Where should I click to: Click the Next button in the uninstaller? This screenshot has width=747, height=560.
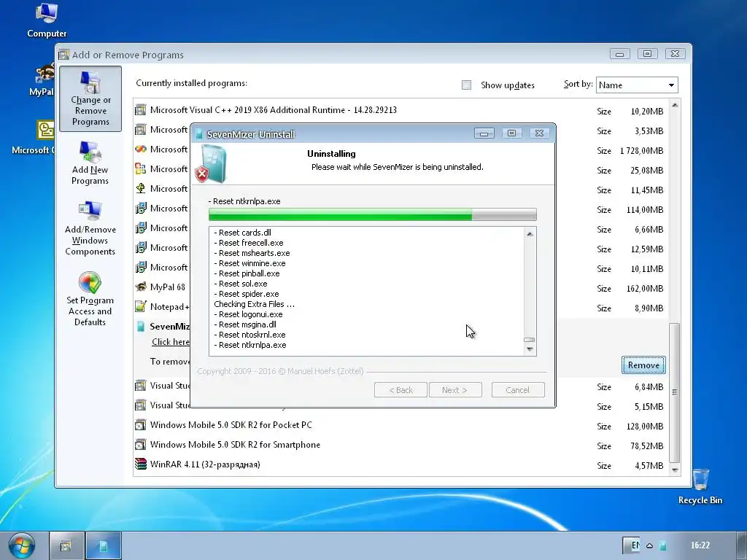(455, 390)
